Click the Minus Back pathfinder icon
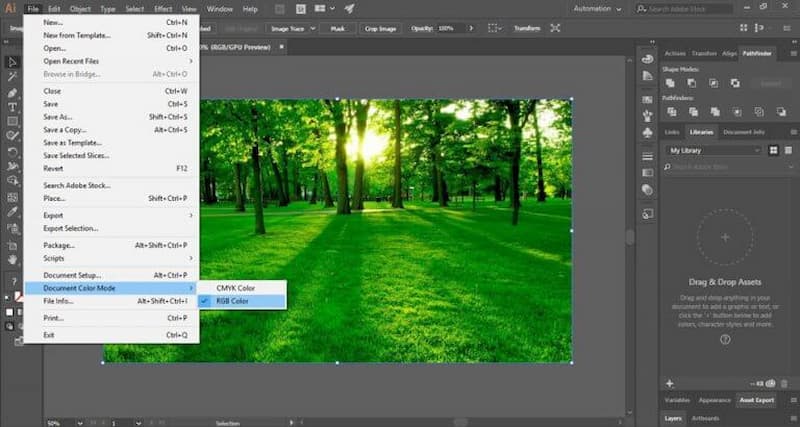The width and height of the screenshot is (800, 427). tap(781, 111)
